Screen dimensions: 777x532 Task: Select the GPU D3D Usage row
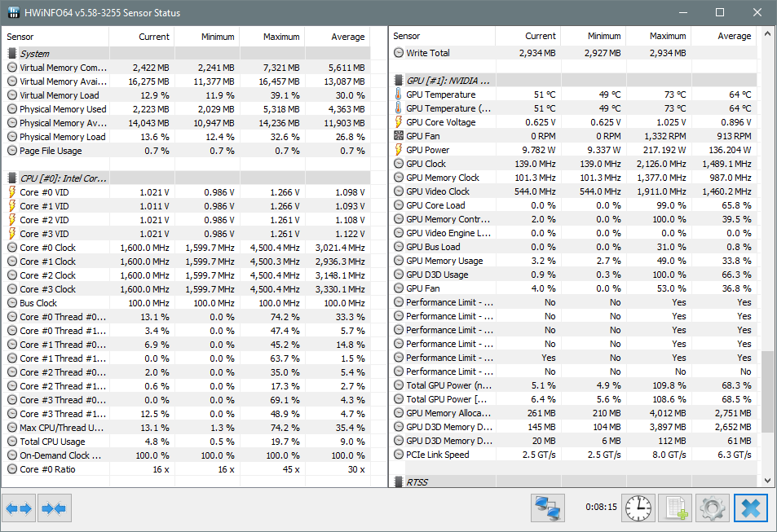(x=573, y=275)
